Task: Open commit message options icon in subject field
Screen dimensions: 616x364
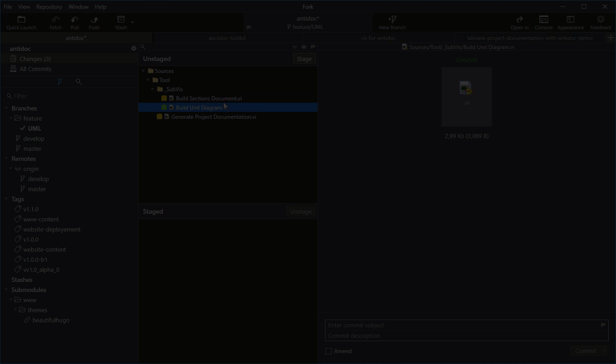Action: (603, 325)
